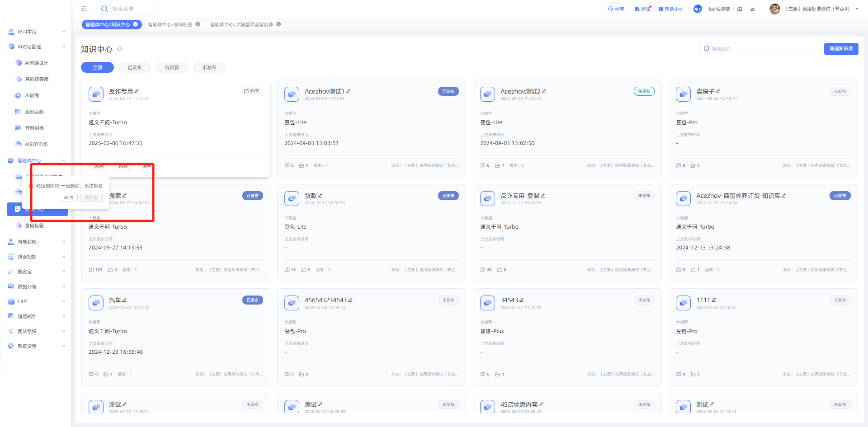Open AI对话设计 in sidebar
Image resolution: width=868 pixels, height=427 pixels.
[x=37, y=63]
